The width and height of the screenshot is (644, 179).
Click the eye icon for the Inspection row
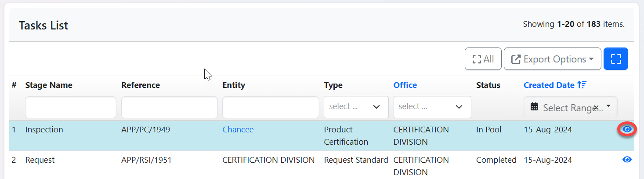click(x=627, y=129)
